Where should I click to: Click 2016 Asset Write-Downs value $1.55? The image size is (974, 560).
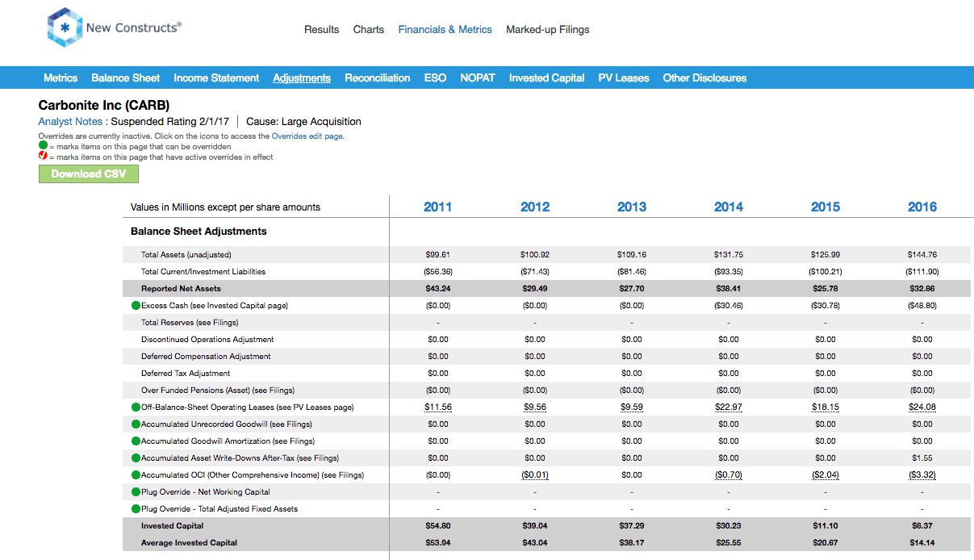(922, 458)
